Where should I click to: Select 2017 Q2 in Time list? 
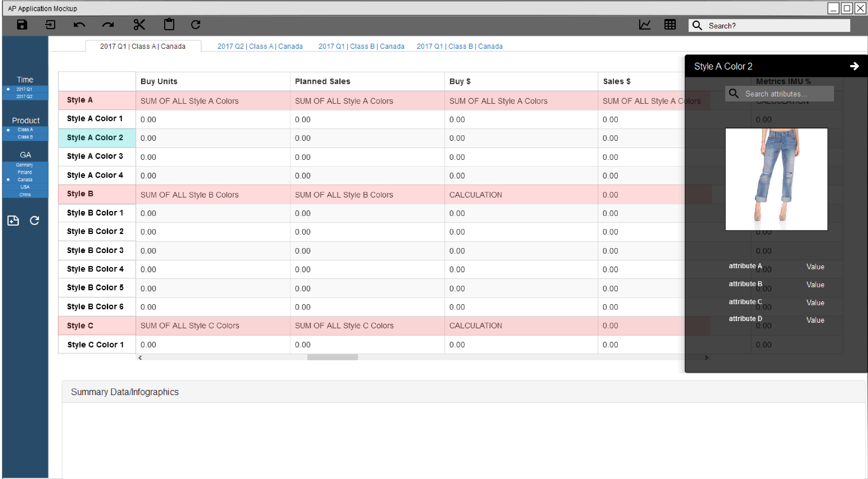click(25, 97)
